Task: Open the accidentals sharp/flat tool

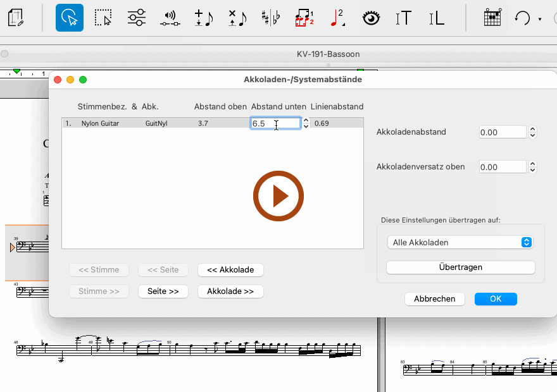Action: click(x=271, y=18)
